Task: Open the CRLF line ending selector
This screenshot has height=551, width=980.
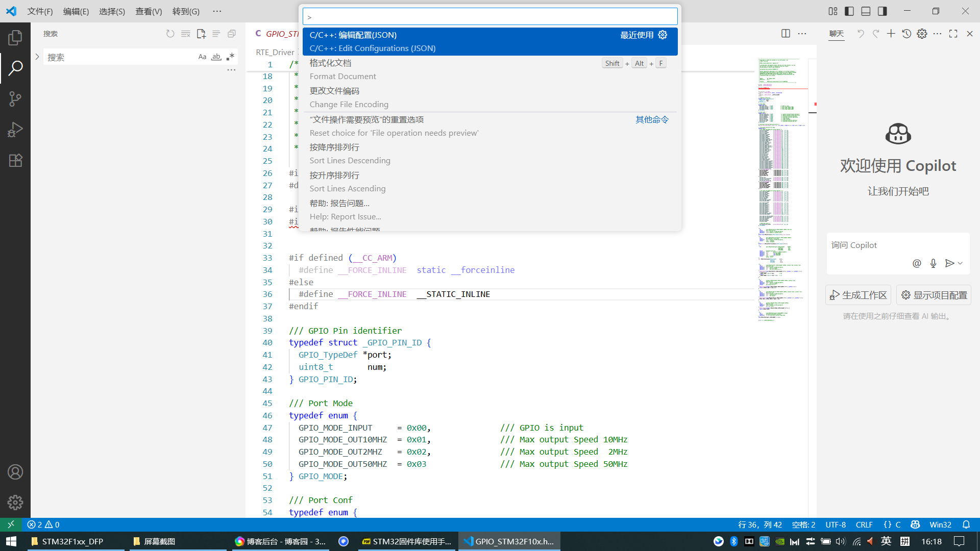Action: 864,524
